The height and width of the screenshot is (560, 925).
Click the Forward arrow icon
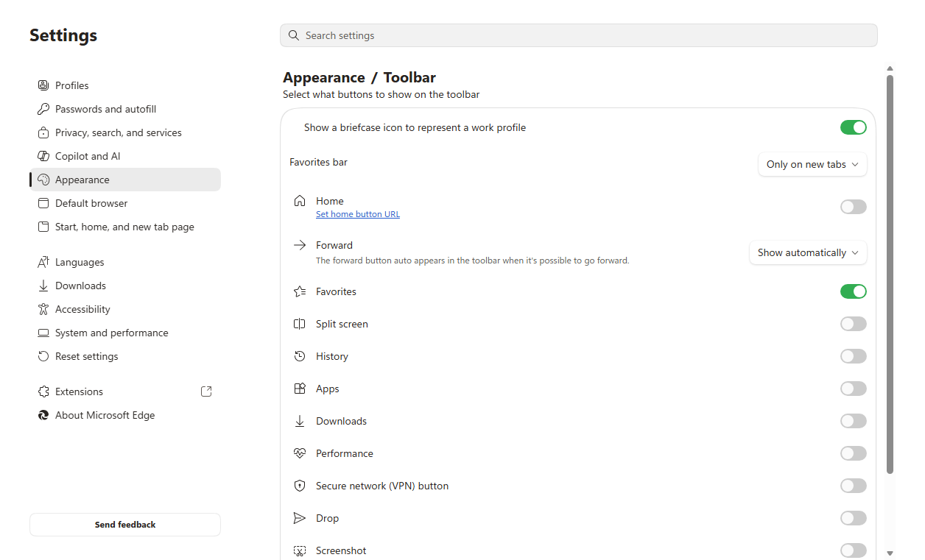(300, 245)
